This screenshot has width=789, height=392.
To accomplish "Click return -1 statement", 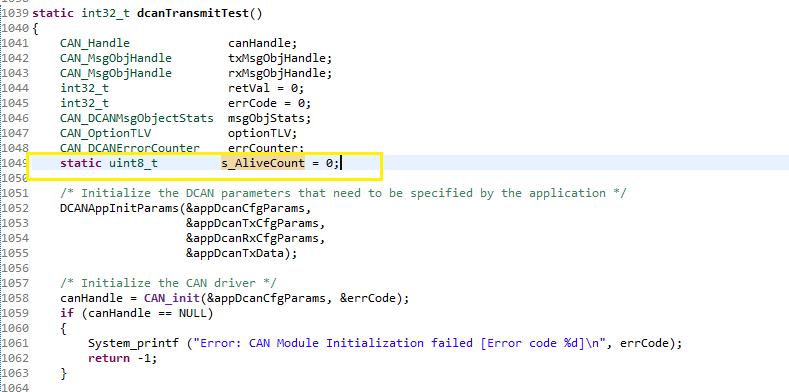I will pyautogui.click(x=123, y=358).
